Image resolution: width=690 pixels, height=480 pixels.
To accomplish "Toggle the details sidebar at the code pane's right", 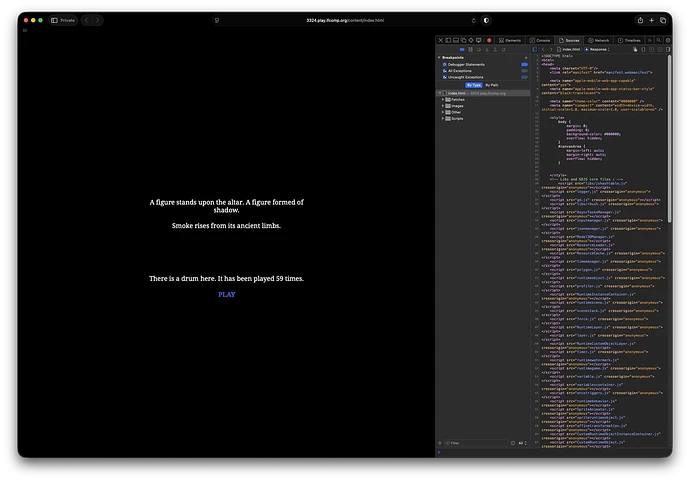I will click(668, 49).
